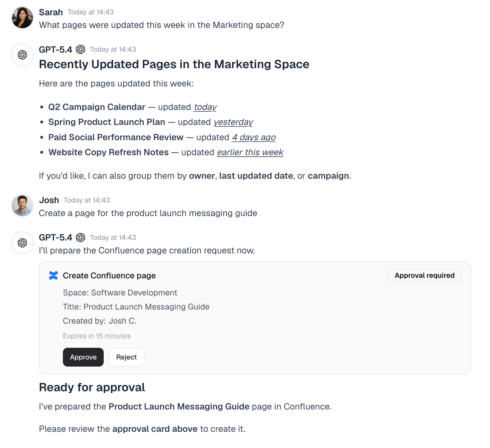Click the GPT-5.4 name label
This screenshot has height=448, width=490.
56,49
